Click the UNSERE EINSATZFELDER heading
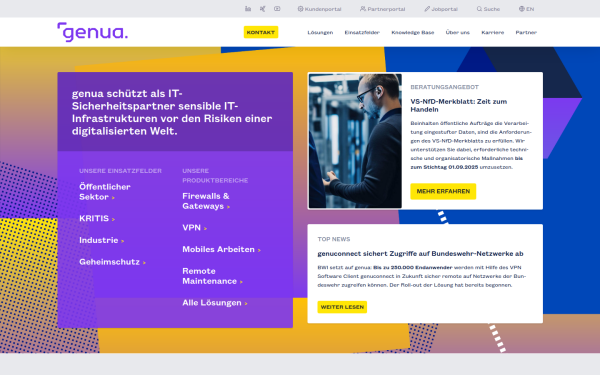The image size is (600, 375). (x=120, y=171)
